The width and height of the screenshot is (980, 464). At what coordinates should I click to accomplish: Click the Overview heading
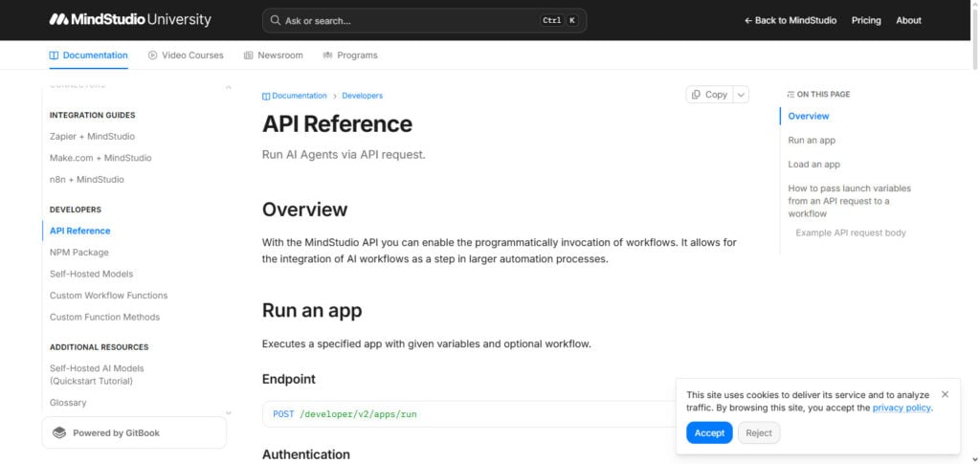tap(305, 210)
